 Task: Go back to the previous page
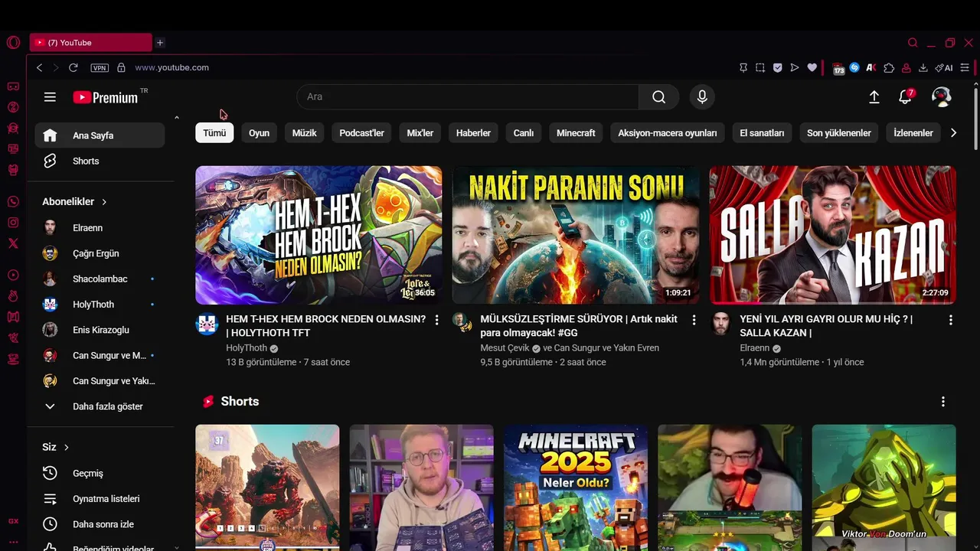[40, 67]
